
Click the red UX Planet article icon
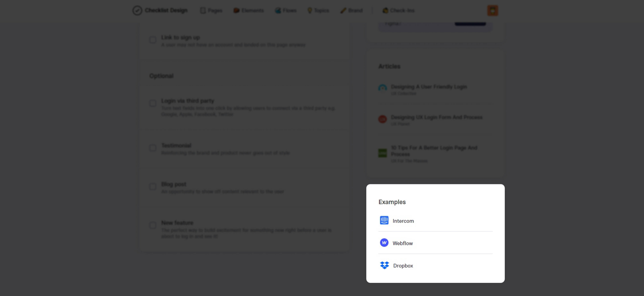coord(382,119)
